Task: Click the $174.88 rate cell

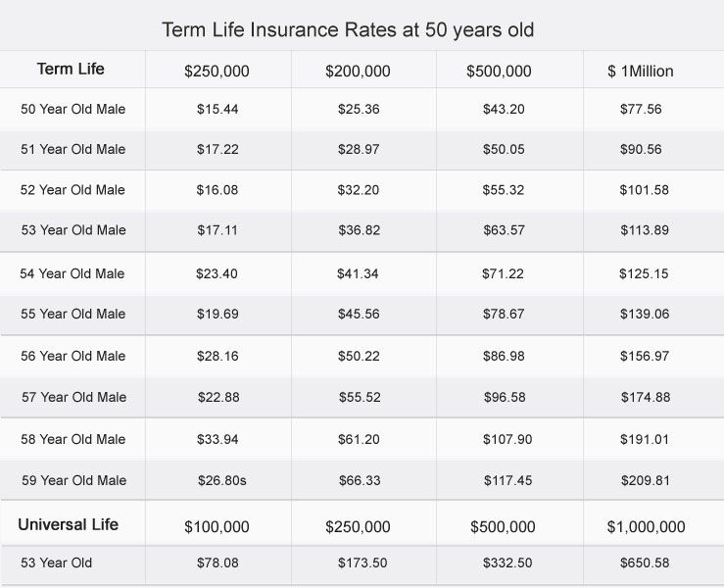Action: (x=644, y=397)
